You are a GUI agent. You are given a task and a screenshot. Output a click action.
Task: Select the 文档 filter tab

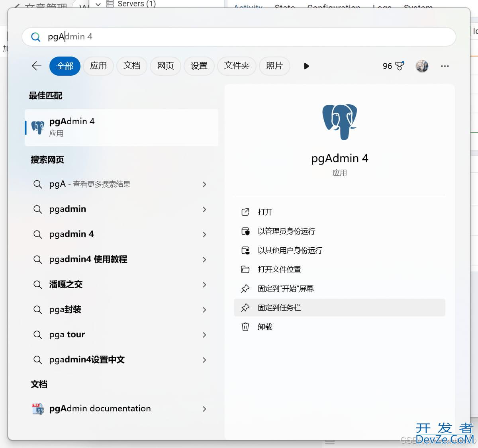tap(132, 66)
